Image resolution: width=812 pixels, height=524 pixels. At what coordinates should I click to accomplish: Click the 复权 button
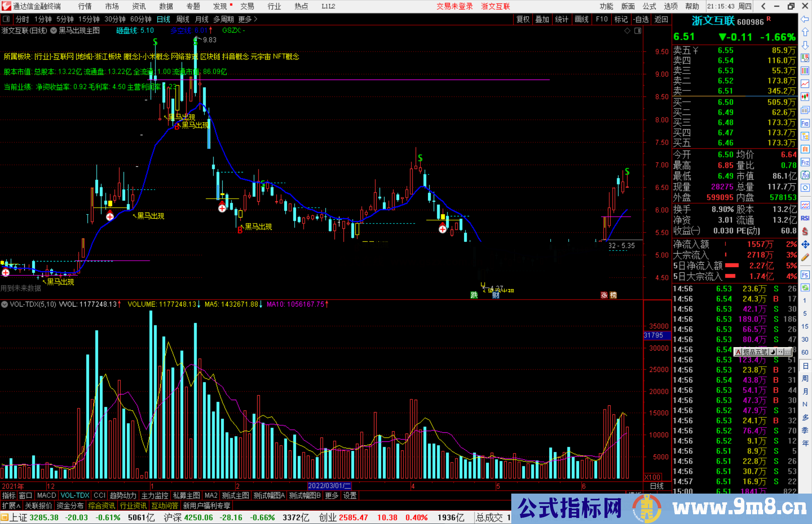523,19
